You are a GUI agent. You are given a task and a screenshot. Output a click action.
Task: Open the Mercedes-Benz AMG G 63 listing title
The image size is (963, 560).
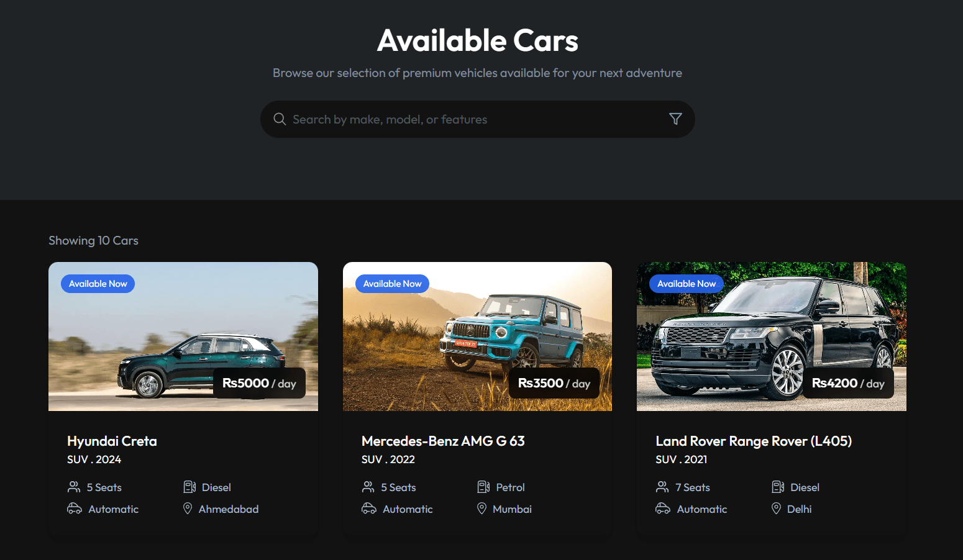(443, 441)
